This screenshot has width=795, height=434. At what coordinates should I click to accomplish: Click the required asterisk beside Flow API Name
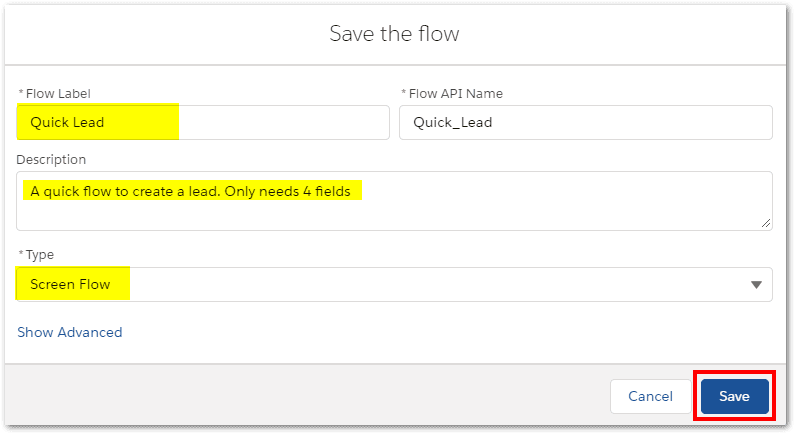pos(403,94)
